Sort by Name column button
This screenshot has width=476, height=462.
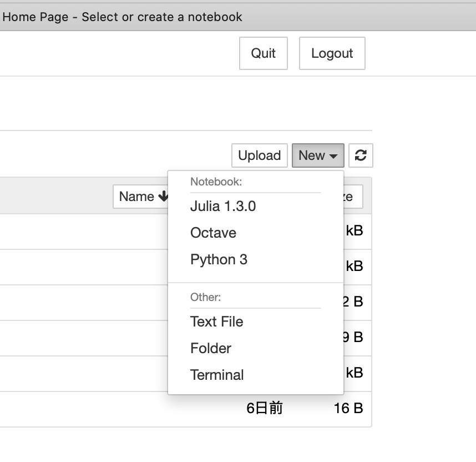click(x=140, y=197)
